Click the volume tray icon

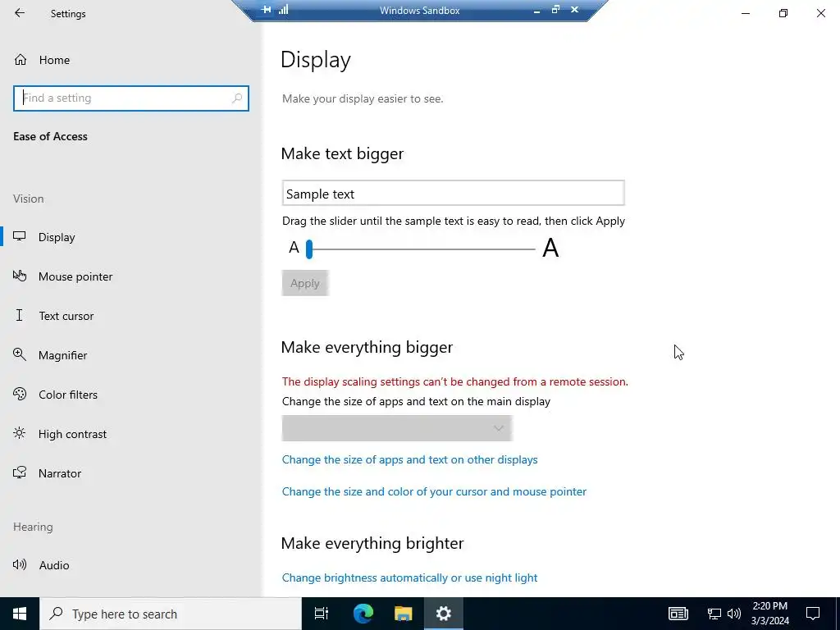click(x=734, y=614)
